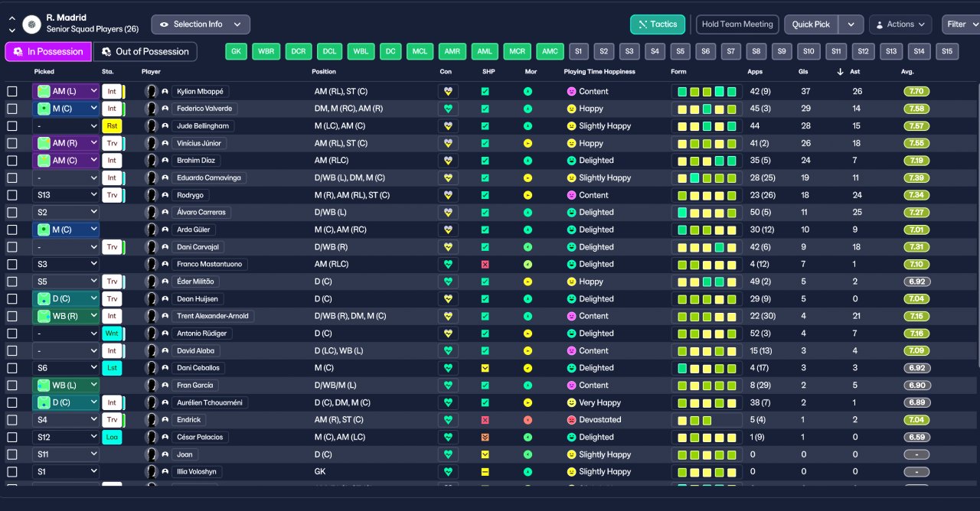
Task: Click the up chevron beside R. Madrid badge
Action: tap(11, 18)
